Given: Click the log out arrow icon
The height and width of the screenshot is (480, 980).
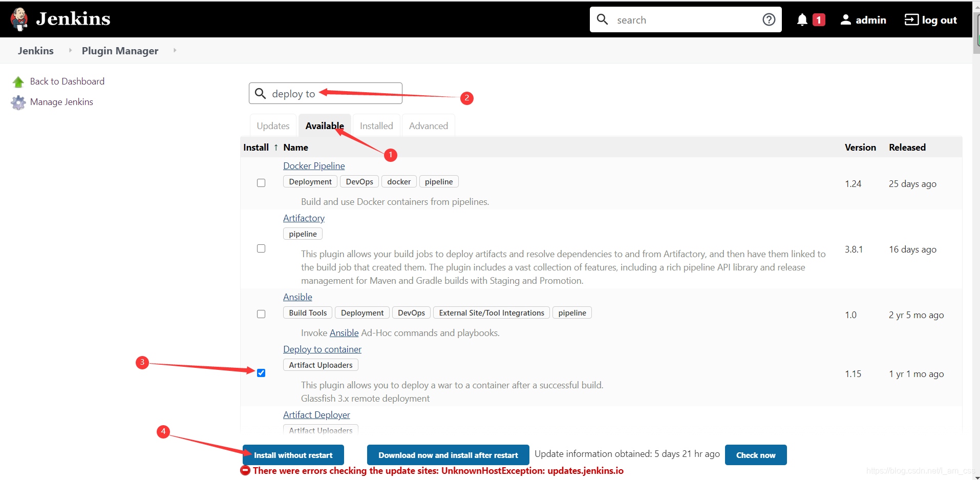Looking at the screenshot, I should (x=911, y=20).
